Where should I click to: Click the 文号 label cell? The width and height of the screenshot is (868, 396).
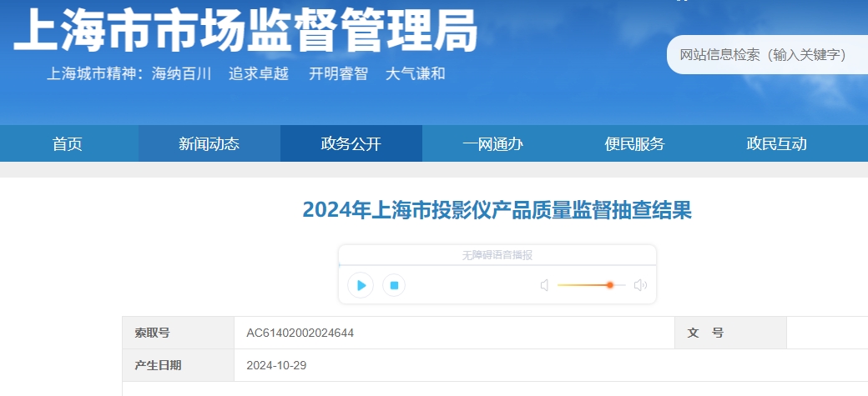[x=731, y=333]
